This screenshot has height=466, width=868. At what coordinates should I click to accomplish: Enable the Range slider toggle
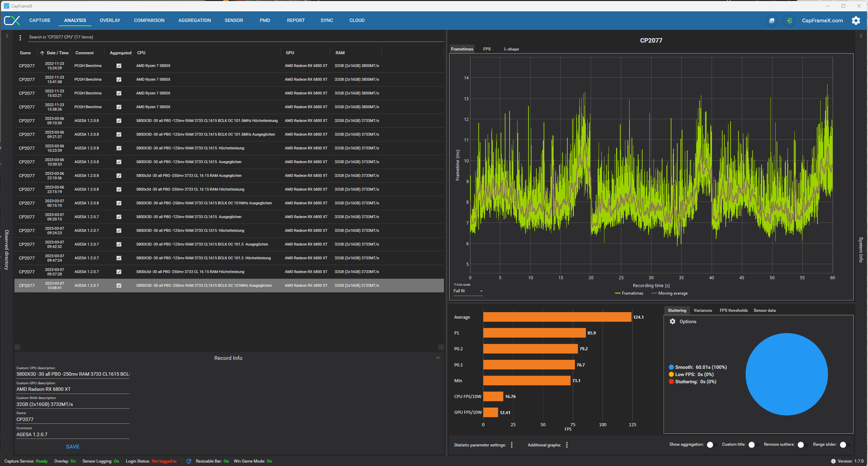click(x=845, y=445)
